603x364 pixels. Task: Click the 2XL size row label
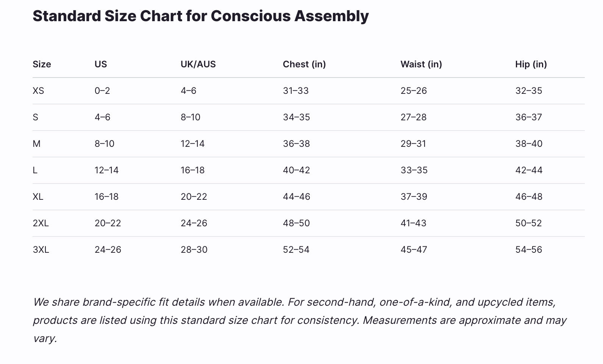[41, 223]
